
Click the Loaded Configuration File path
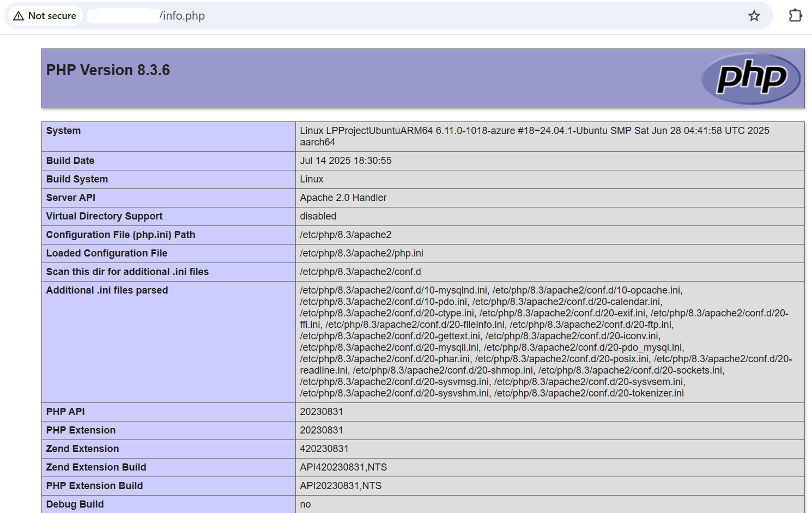click(361, 253)
